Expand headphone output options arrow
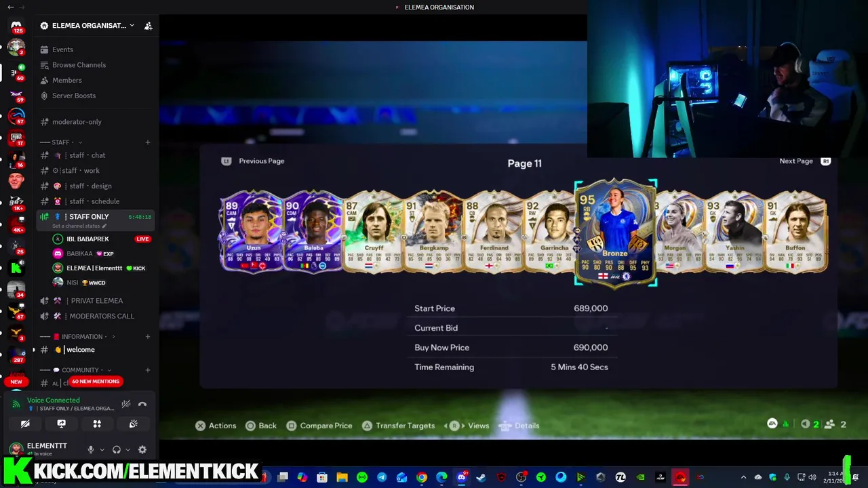Viewport: 868px width, 488px height. [x=127, y=449]
